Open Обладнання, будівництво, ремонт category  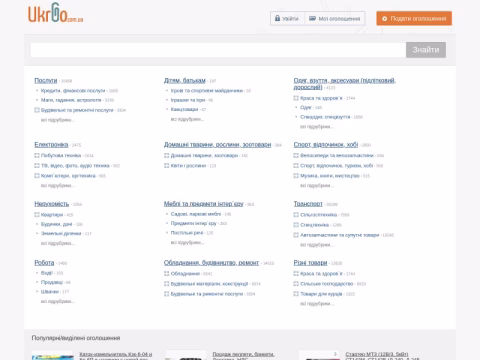click(x=211, y=263)
